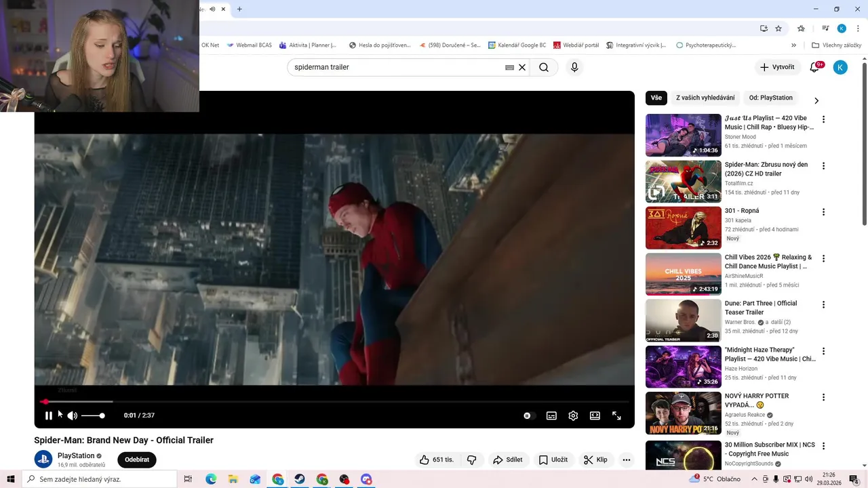Viewport: 868px width, 488px height.
Task: Show more filter chips with right arrow
Action: (816, 100)
